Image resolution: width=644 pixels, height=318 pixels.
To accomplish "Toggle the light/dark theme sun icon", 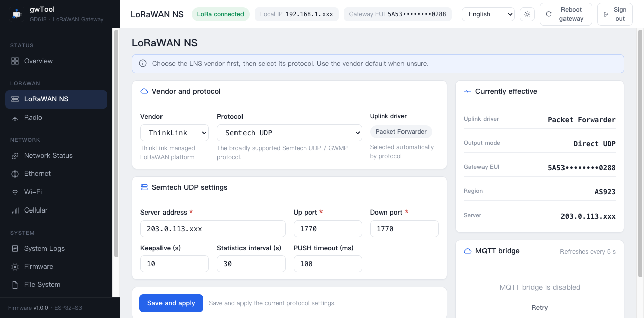I will (527, 14).
